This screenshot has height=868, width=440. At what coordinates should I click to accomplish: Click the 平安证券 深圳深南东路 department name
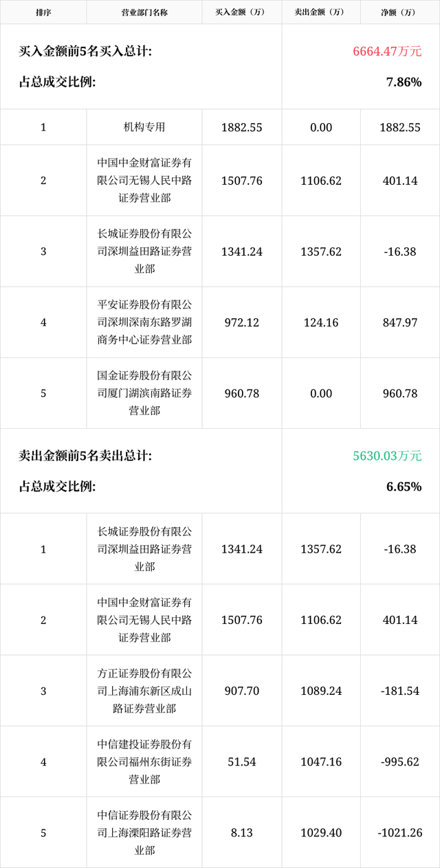pyautogui.click(x=144, y=322)
